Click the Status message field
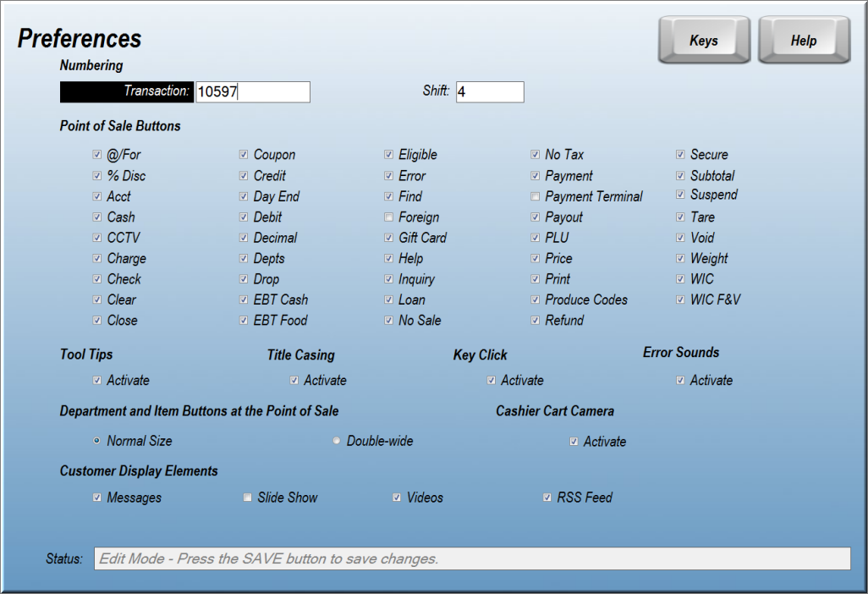Image resolution: width=868 pixels, height=594 pixels. coord(472,558)
